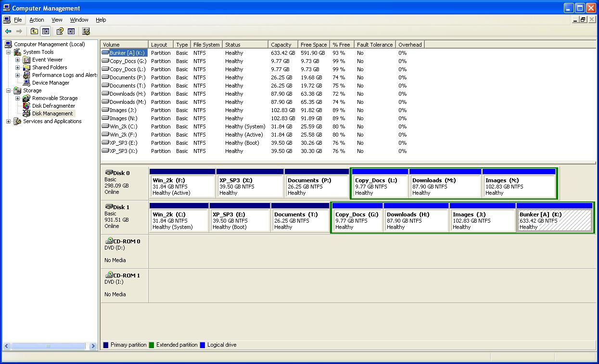Open the Window menu
The height and width of the screenshot is (364, 599).
point(79,20)
